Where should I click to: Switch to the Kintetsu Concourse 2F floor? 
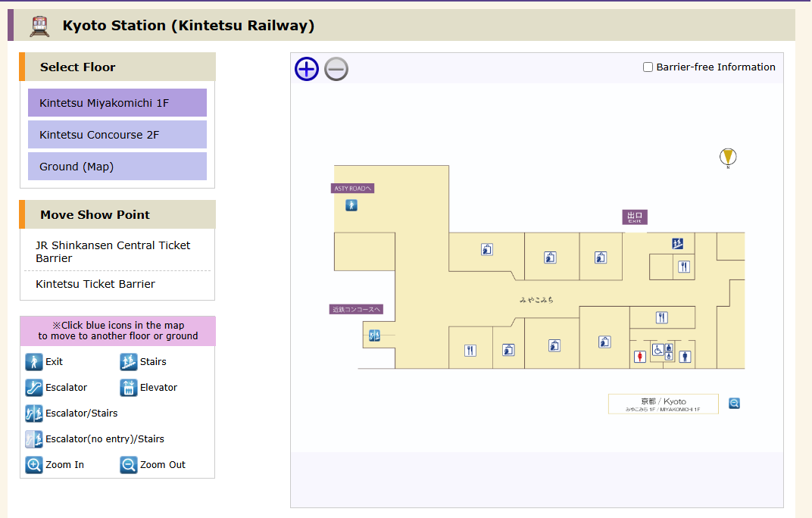pos(117,135)
